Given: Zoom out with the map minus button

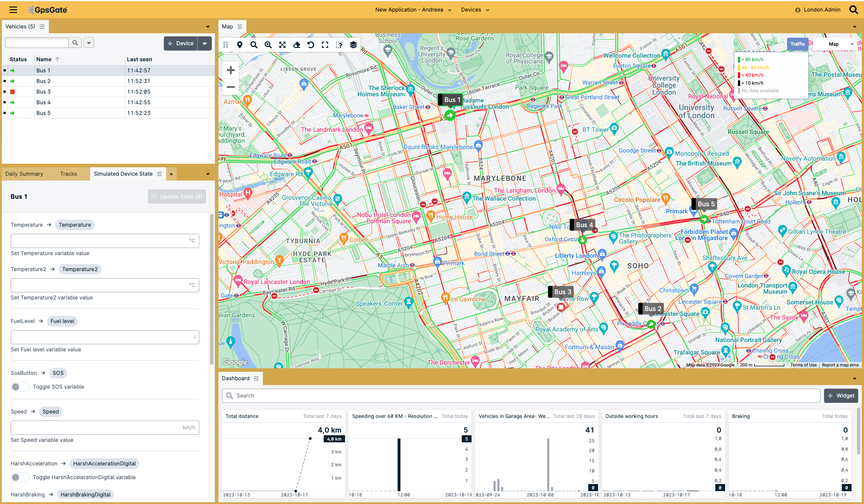Looking at the screenshot, I should [230, 87].
